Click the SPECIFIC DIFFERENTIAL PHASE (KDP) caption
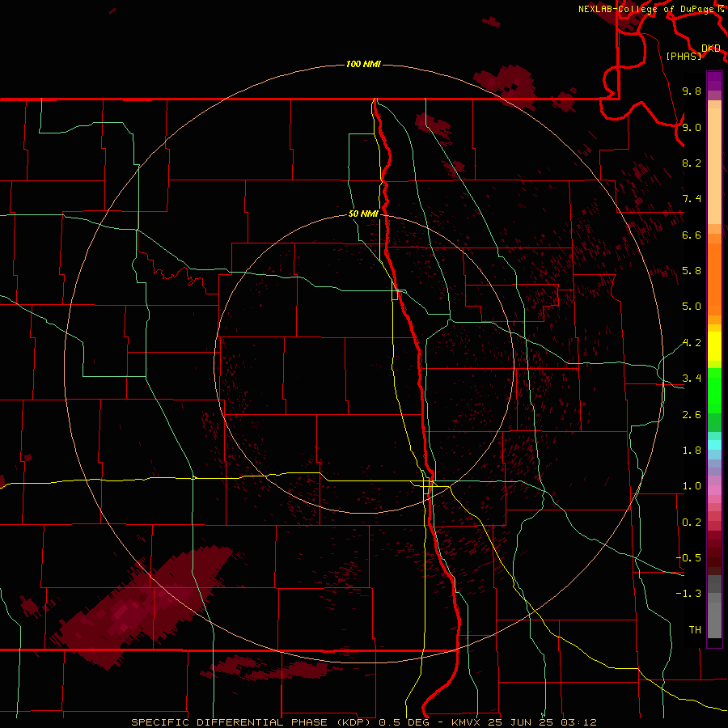Viewport: 728px width, 728px height. (252, 722)
